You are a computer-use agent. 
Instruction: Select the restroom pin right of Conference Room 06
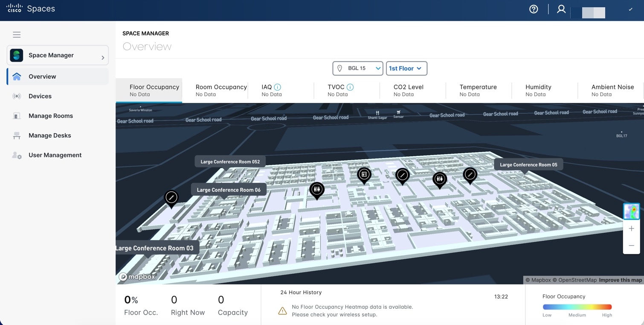pyautogui.click(x=317, y=190)
